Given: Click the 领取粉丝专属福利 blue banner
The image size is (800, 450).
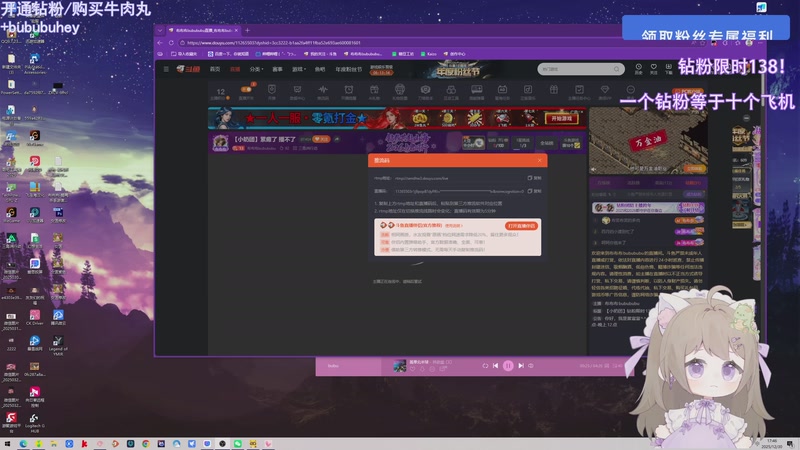Looking at the screenshot, I should click(x=706, y=28).
